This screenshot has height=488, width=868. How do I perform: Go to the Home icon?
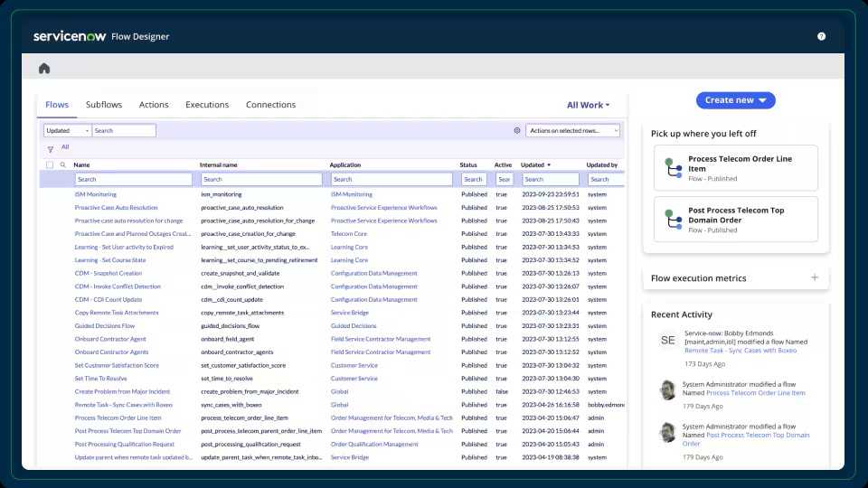(44, 69)
